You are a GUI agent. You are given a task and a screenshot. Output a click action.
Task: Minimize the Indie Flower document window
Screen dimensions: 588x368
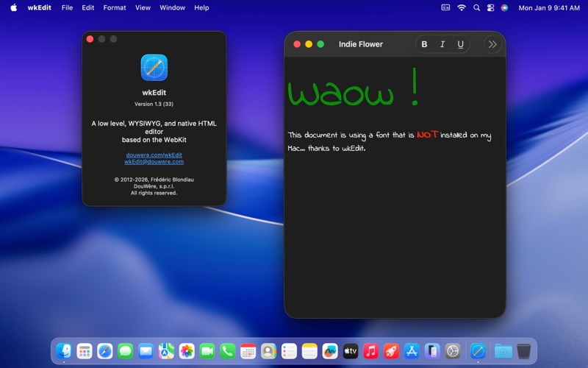click(309, 44)
